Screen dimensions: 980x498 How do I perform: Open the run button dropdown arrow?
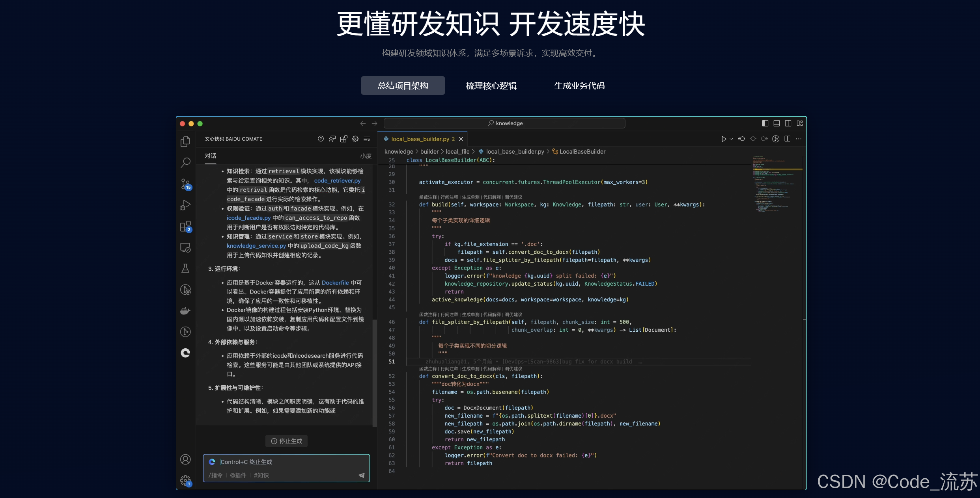point(731,139)
